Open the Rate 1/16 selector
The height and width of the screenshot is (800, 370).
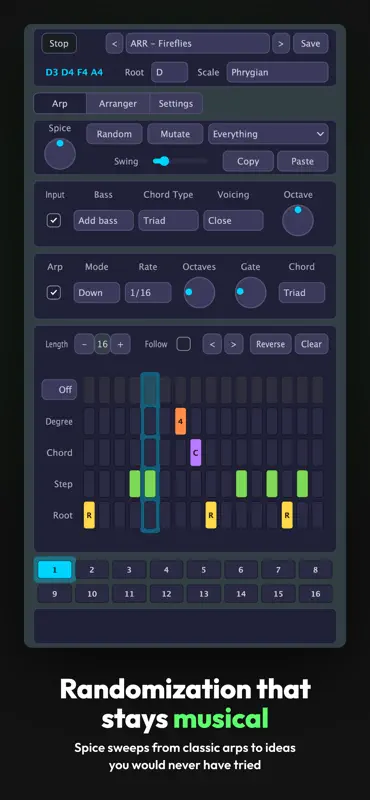(x=148, y=292)
